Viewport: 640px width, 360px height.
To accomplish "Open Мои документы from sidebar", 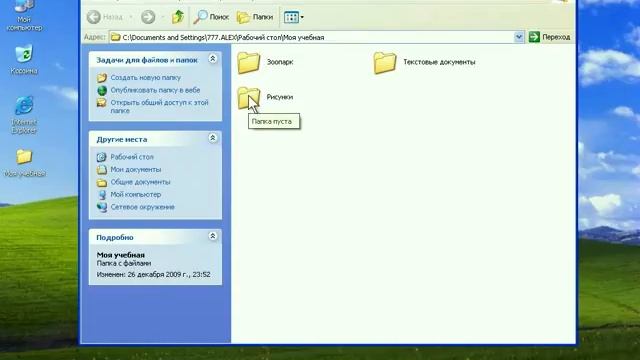I will click(136, 169).
